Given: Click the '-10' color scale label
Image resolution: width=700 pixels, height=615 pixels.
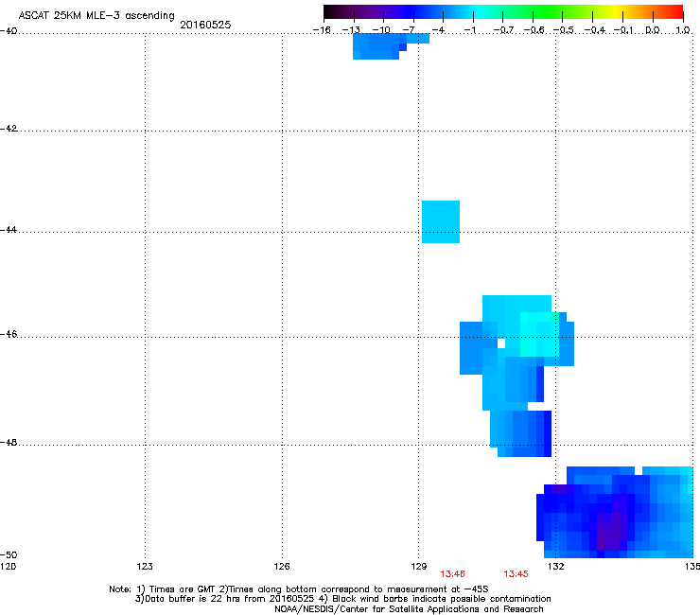Looking at the screenshot, I should coord(381,30).
